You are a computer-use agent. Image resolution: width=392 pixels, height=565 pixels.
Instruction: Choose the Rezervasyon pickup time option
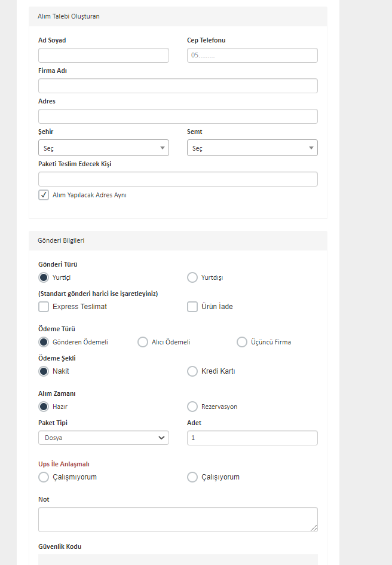coord(192,407)
